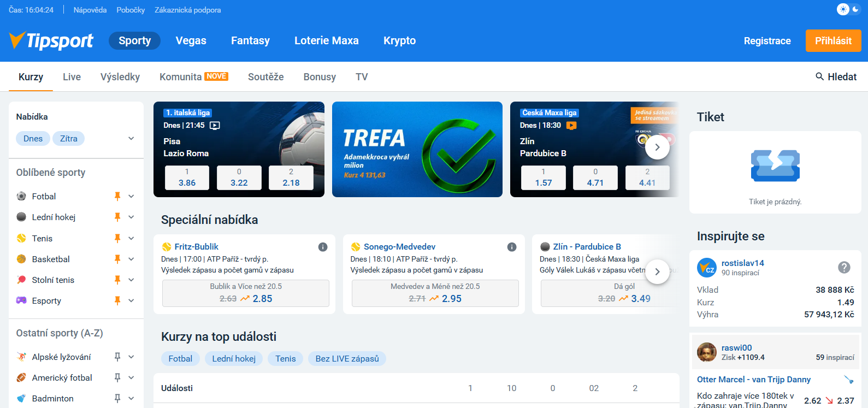The height and width of the screenshot is (408, 868).
Task: Expand the Stolní tenis category
Action: [131, 280]
